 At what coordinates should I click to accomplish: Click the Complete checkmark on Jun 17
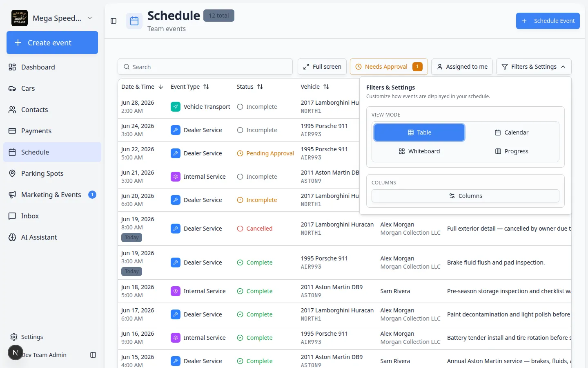pos(240,314)
